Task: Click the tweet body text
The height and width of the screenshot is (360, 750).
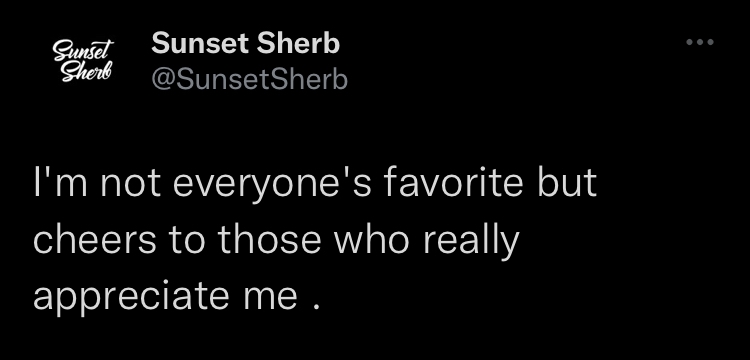Action: tap(315, 240)
